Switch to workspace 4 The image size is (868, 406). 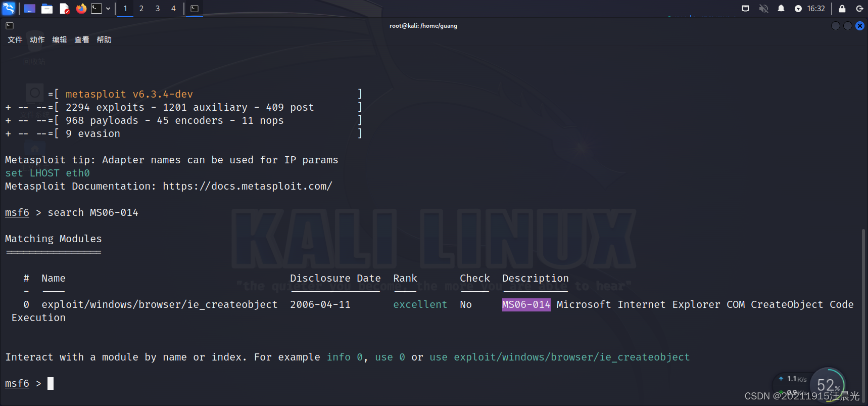173,9
